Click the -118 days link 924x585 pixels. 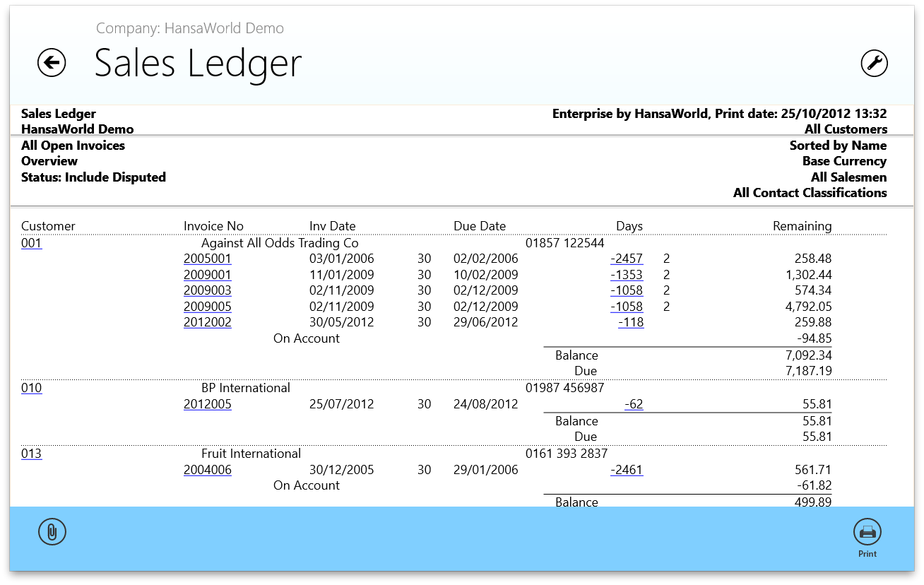[x=630, y=322]
